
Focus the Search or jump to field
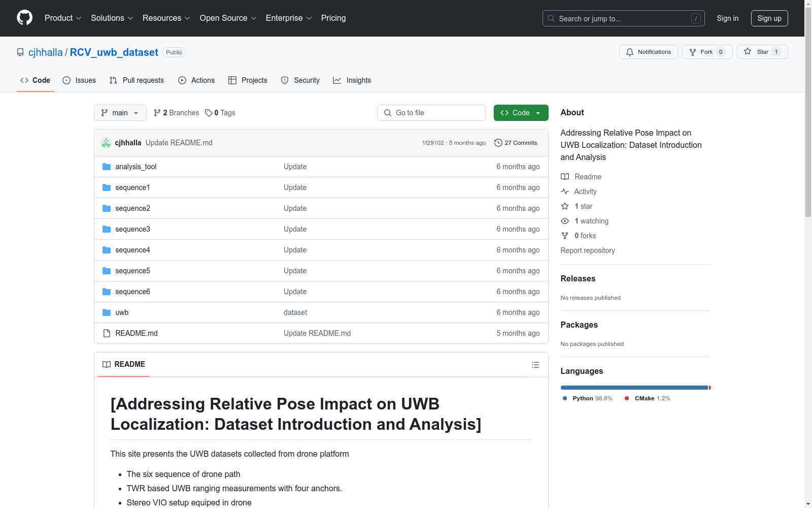coord(624,18)
